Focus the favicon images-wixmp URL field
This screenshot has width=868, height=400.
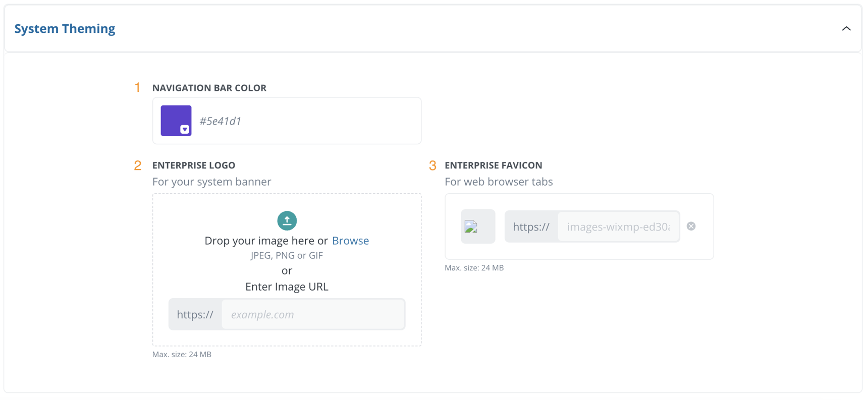pyautogui.click(x=619, y=226)
